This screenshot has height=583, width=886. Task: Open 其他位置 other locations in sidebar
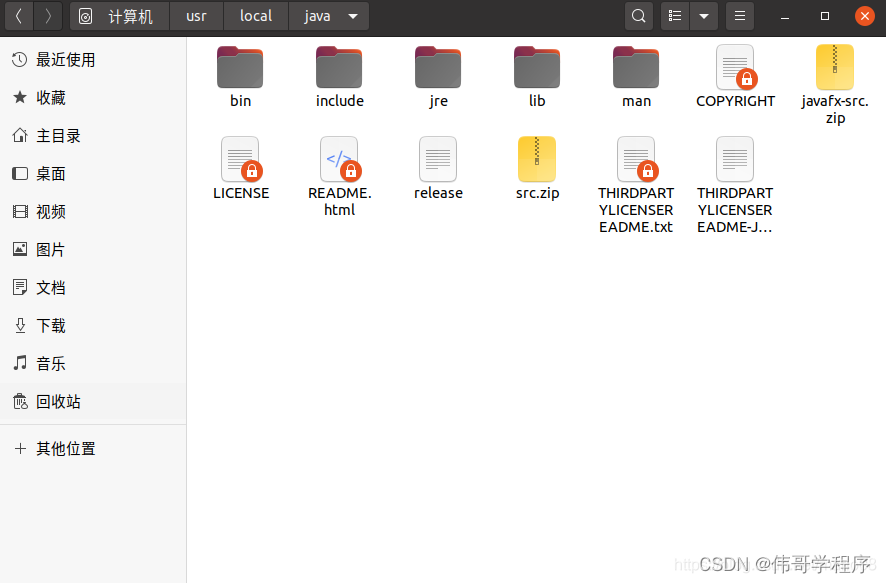click(93, 449)
